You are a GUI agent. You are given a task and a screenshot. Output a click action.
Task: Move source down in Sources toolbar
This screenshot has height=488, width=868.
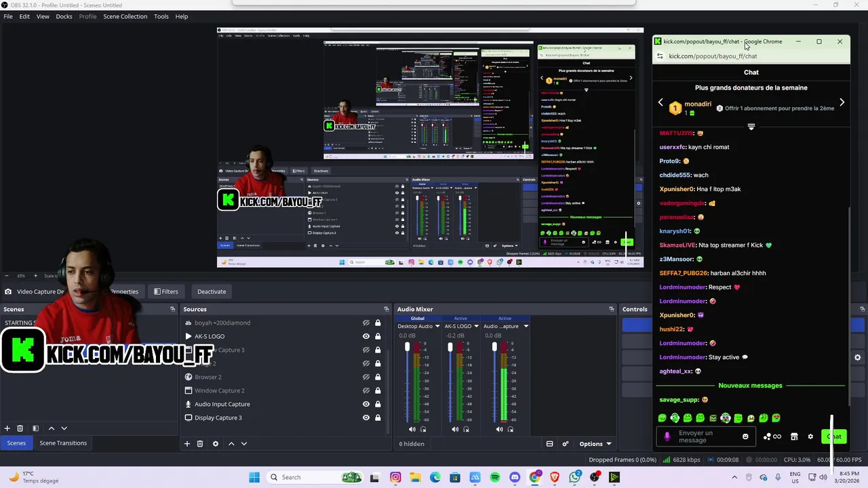(x=244, y=444)
